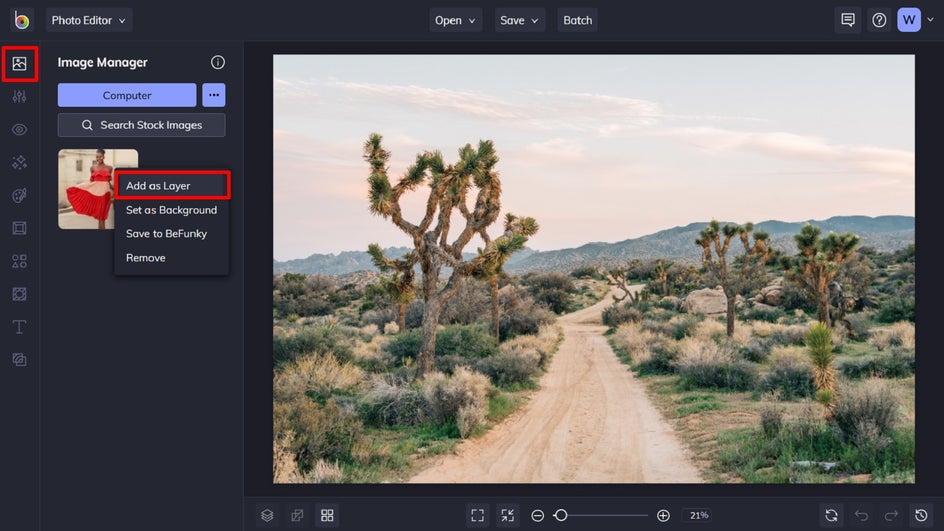
Task: Redo the last action
Action: pyautogui.click(x=891, y=515)
